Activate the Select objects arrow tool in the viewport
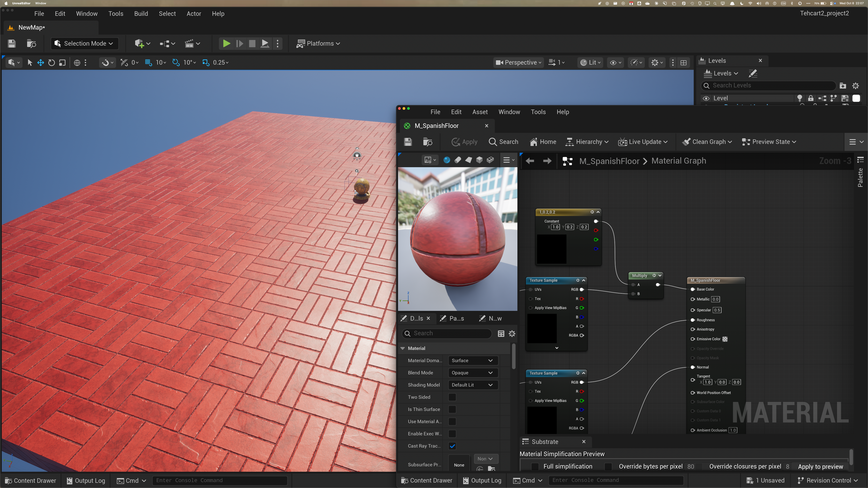 pos(30,63)
